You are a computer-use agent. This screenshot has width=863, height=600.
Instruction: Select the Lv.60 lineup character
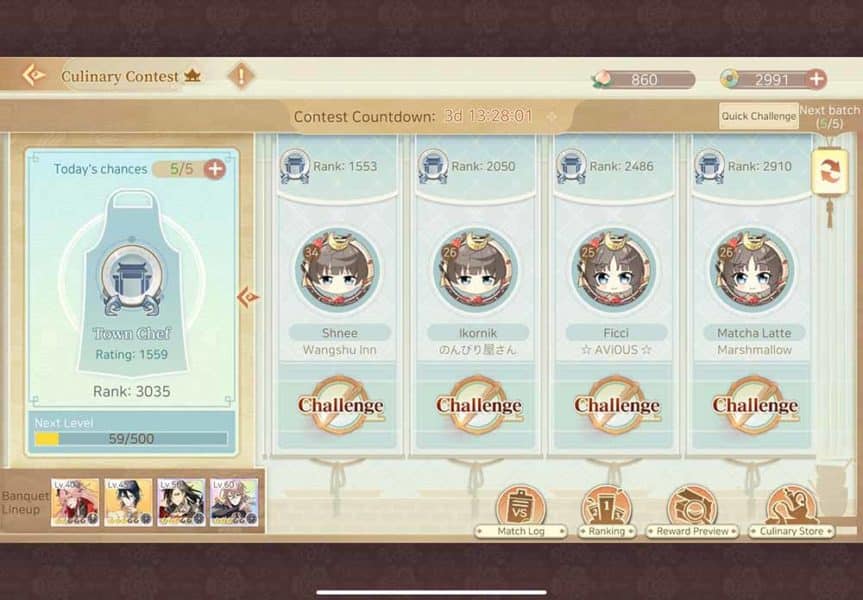pos(234,503)
